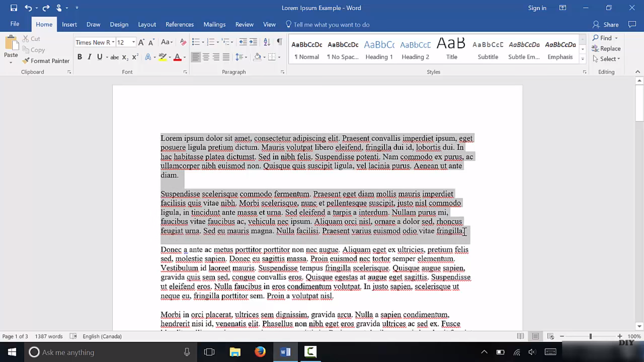This screenshot has width=644, height=362.
Task: Expand the Styles gallery More arrow
Action: point(582,59)
